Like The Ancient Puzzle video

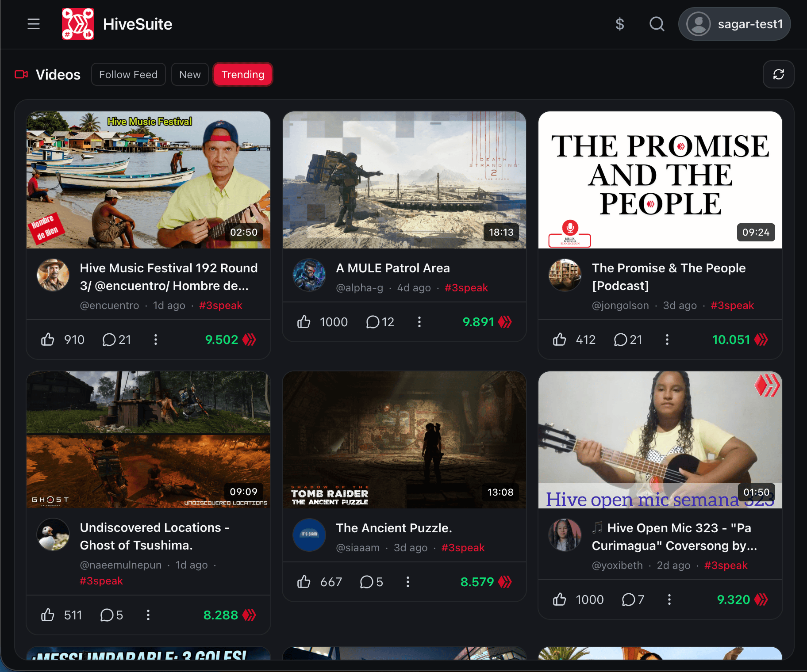coord(304,582)
